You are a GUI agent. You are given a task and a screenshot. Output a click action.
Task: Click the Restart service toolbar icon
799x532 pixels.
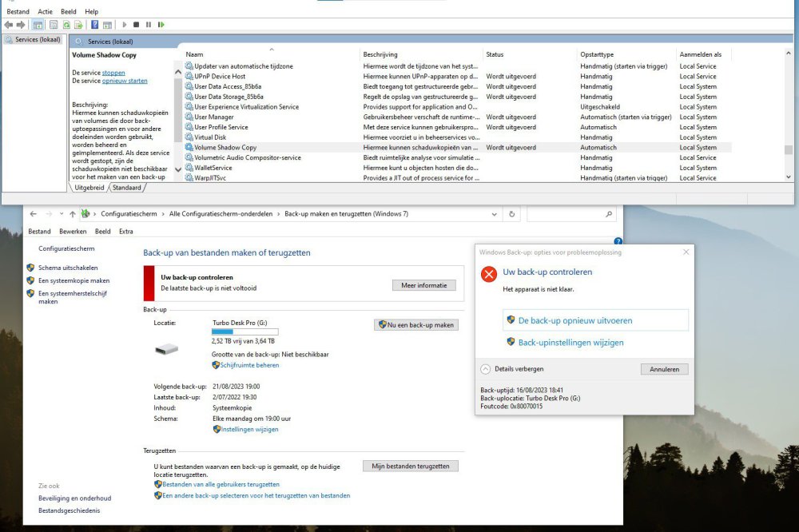pos(161,24)
